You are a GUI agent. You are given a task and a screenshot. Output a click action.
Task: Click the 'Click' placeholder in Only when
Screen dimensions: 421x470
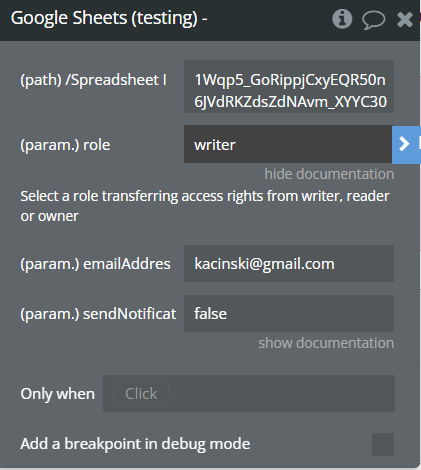click(x=141, y=394)
